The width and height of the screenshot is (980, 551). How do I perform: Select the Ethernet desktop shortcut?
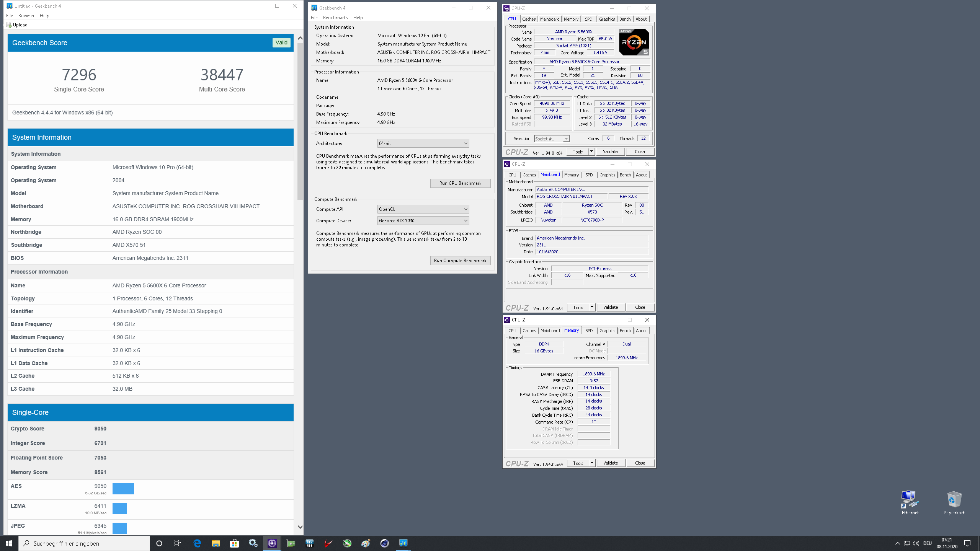coord(910,502)
